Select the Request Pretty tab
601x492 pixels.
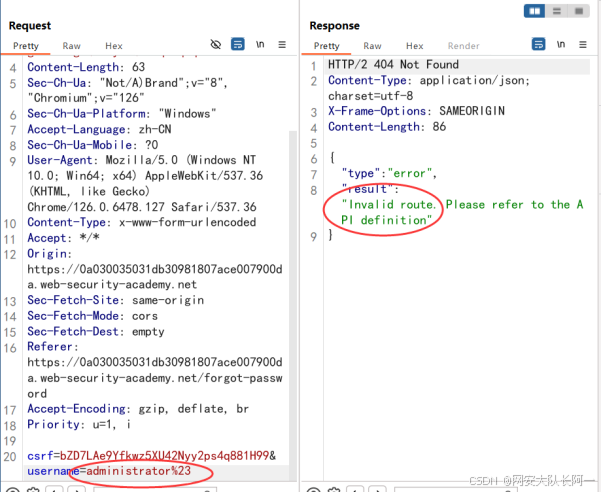[26, 46]
